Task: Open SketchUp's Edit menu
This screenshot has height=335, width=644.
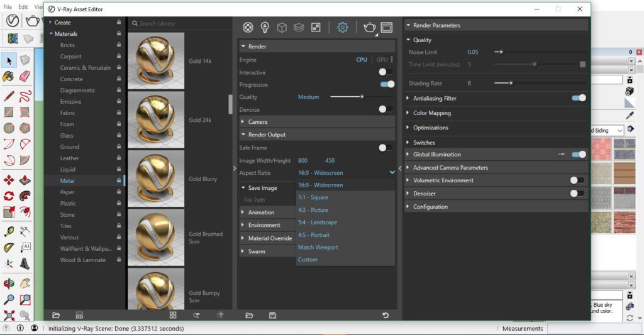Action: tap(23, 6)
